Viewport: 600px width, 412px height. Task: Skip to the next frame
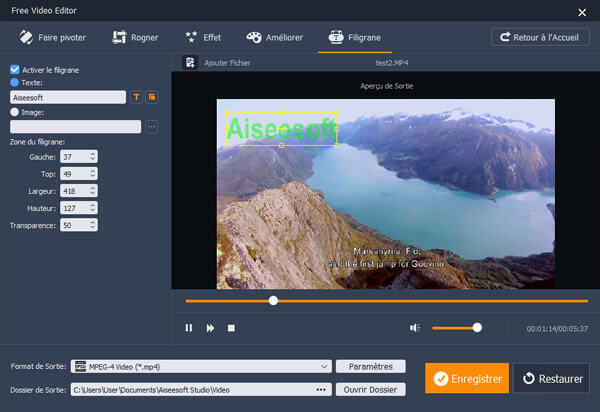coord(210,328)
